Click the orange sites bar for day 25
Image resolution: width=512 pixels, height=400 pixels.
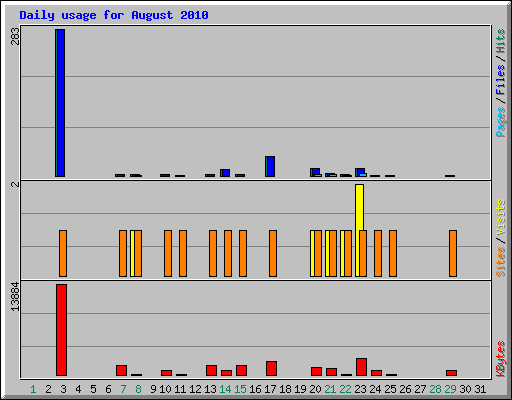393,253
